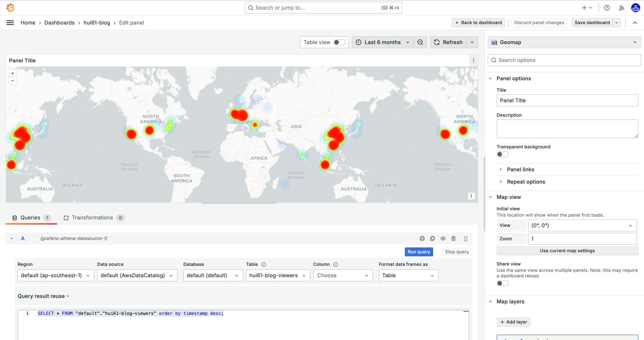
Task: Open the news feed RSS icon
Action: pos(621,8)
